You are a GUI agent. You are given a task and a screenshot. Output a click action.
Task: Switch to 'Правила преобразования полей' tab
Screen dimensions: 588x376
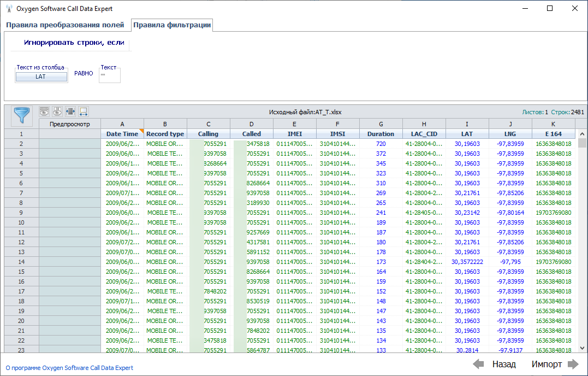66,25
